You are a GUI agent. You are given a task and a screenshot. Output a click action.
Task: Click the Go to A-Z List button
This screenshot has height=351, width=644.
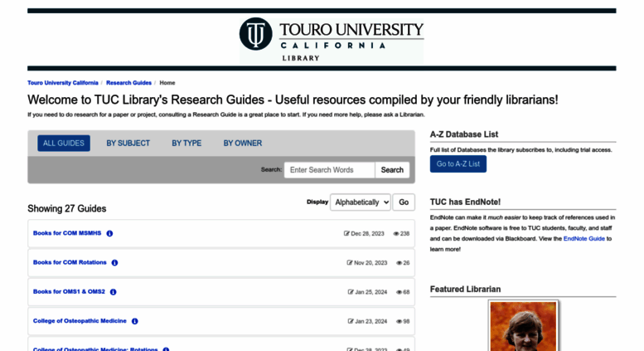[458, 163]
